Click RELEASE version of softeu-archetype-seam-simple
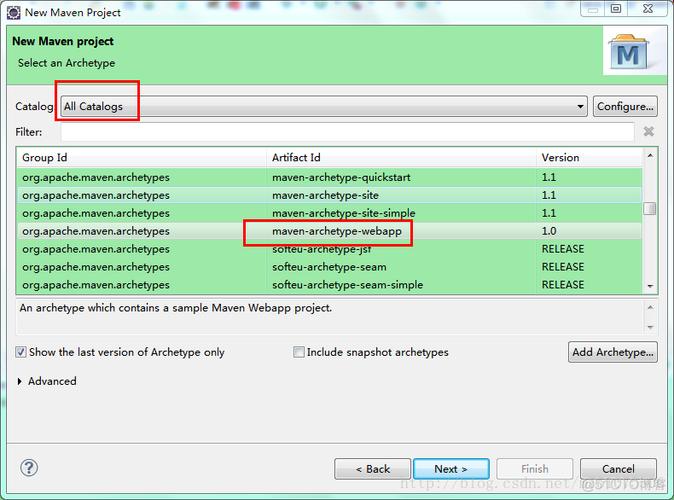This screenshot has width=674, height=500. 563,285
